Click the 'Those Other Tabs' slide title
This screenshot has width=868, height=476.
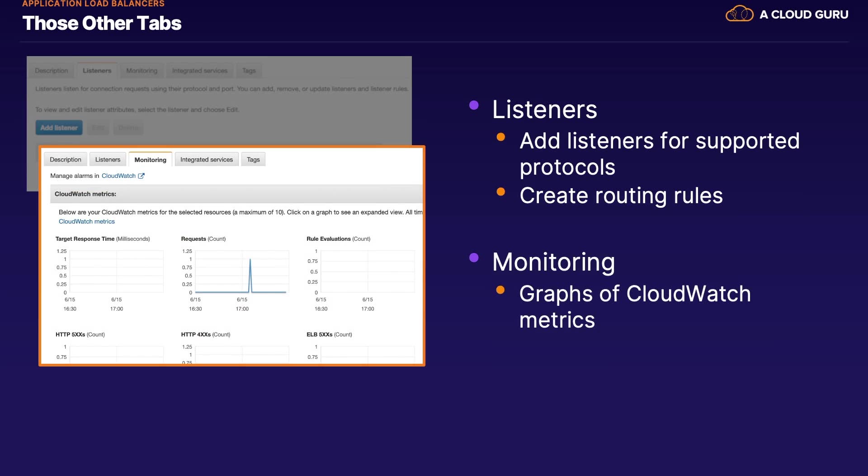102,24
